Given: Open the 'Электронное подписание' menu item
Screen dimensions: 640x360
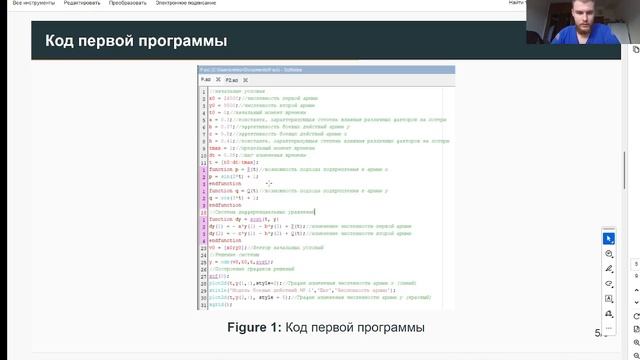Looking at the screenshot, I should 186,3.
